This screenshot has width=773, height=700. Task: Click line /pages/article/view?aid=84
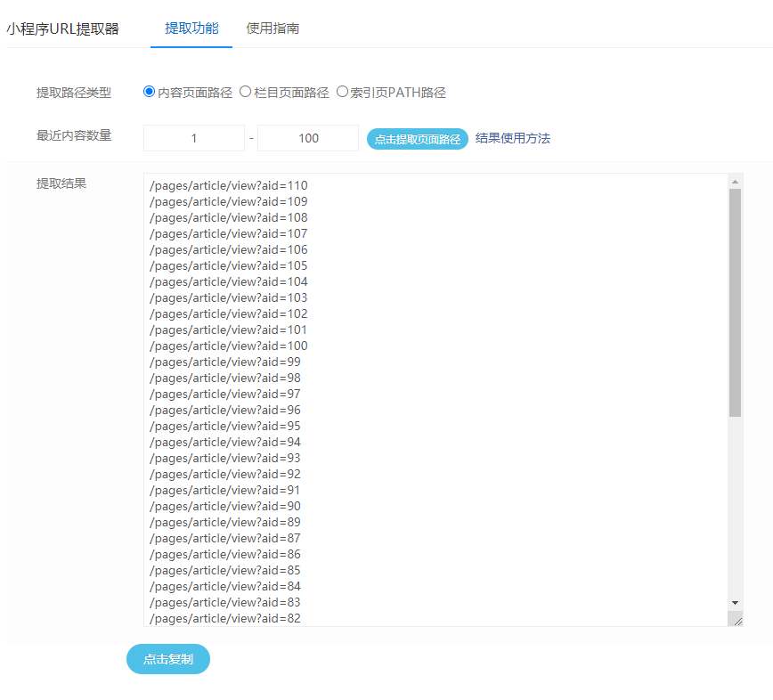coord(224,586)
